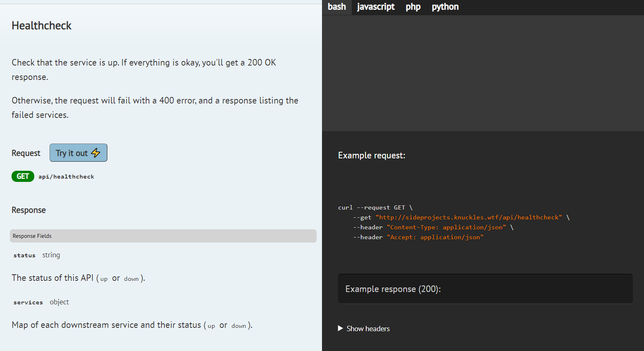Click the Healthcheck section heading
This screenshot has height=351, width=644.
point(41,26)
